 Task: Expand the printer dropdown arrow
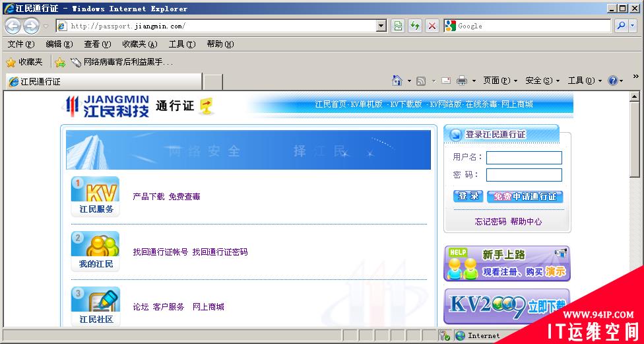474,81
